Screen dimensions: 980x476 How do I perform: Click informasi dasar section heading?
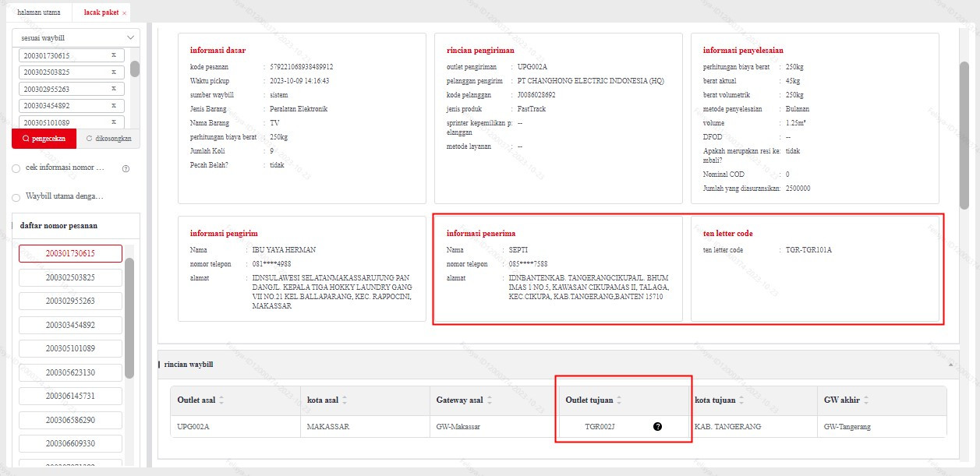(x=218, y=50)
